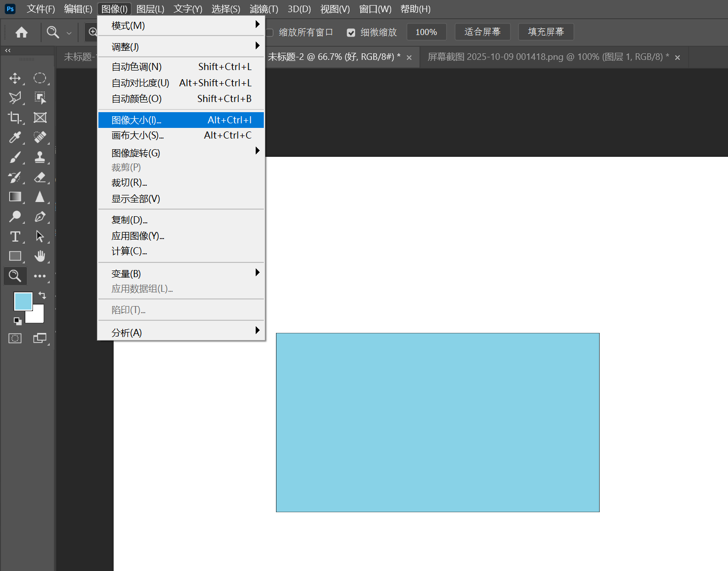Select the Brush tool
Viewport: 728px width, 571px height.
point(15,157)
